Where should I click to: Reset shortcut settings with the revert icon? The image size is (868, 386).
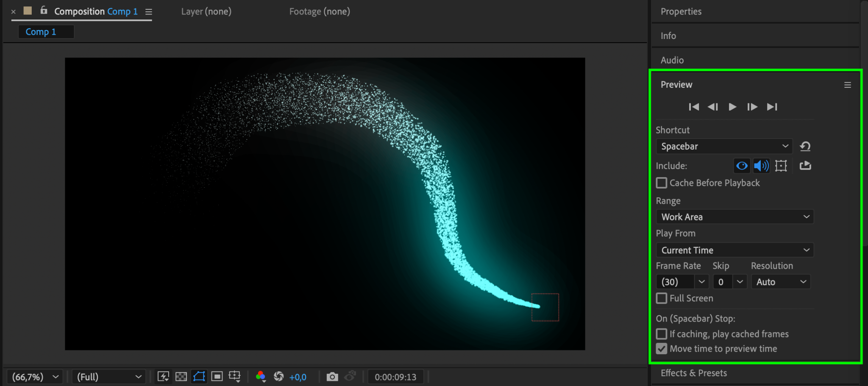pos(805,146)
